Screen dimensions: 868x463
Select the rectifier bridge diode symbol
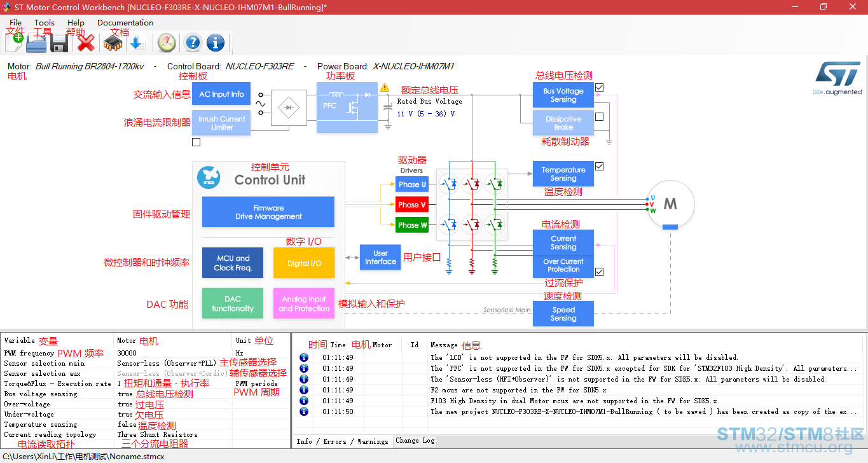289,107
